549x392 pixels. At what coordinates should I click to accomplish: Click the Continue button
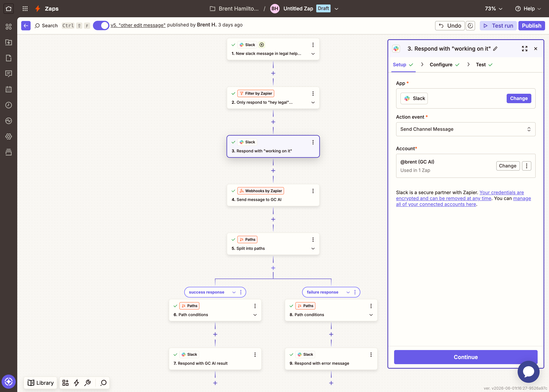click(x=465, y=357)
